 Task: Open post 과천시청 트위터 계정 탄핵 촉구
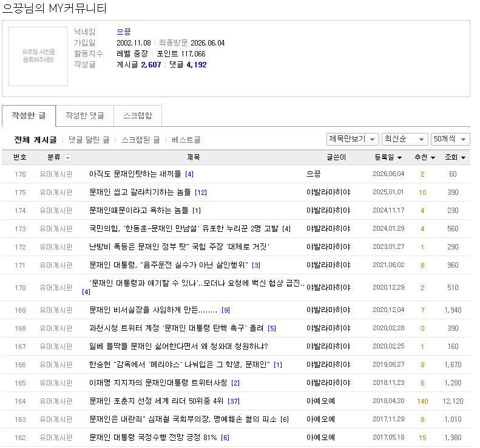pos(176,328)
